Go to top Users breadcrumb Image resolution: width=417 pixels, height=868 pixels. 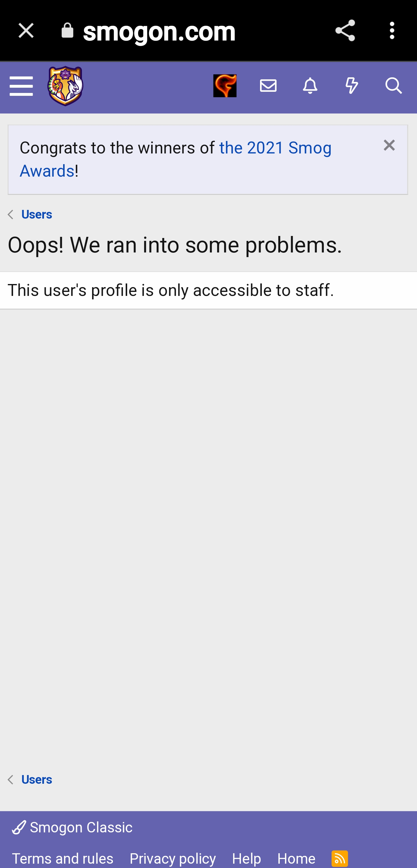pos(37,214)
